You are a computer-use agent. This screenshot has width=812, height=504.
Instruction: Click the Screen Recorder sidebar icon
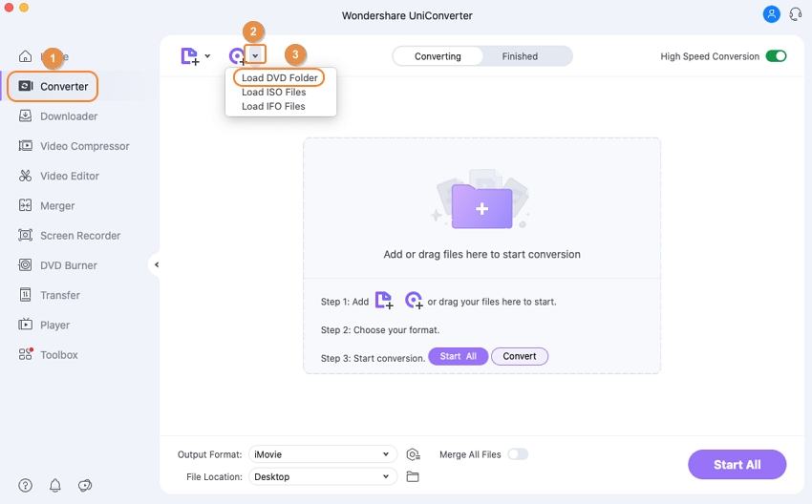[25, 236]
